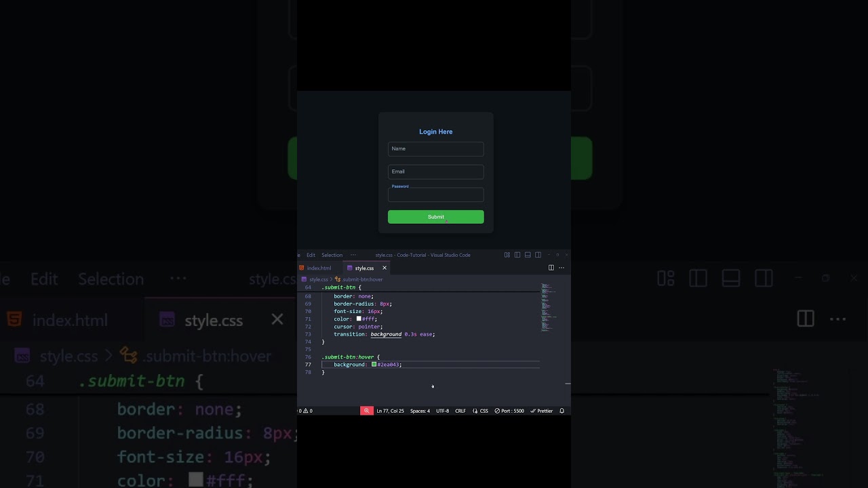Focus the Email input field
The height and width of the screenshot is (488, 868).
pos(436,171)
